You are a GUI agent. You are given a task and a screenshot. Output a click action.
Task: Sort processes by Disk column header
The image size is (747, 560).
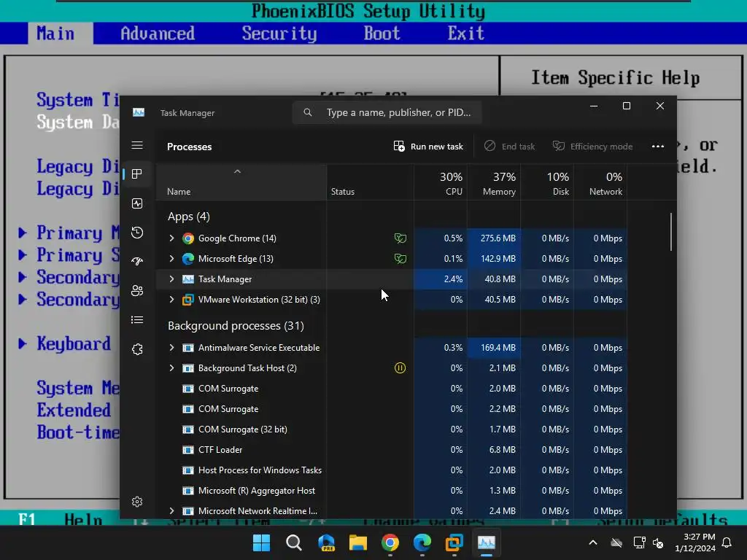[547, 182]
